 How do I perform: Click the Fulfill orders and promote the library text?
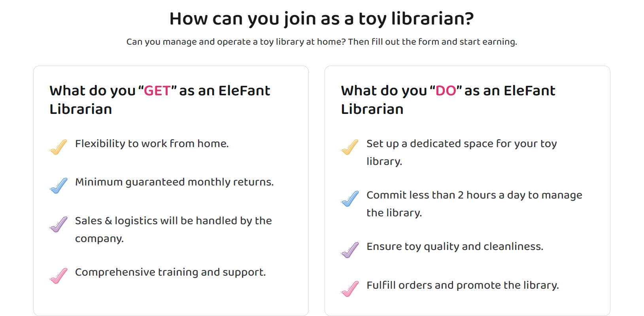[x=463, y=285]
